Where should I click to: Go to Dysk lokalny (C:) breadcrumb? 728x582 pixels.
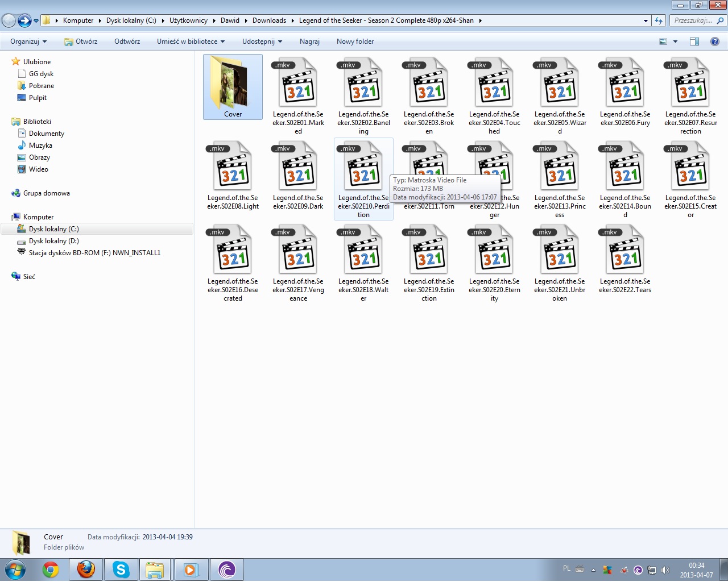131,20
